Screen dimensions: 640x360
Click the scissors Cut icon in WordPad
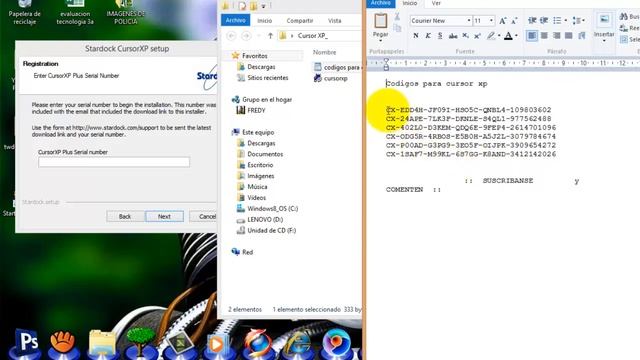point(397,16)
